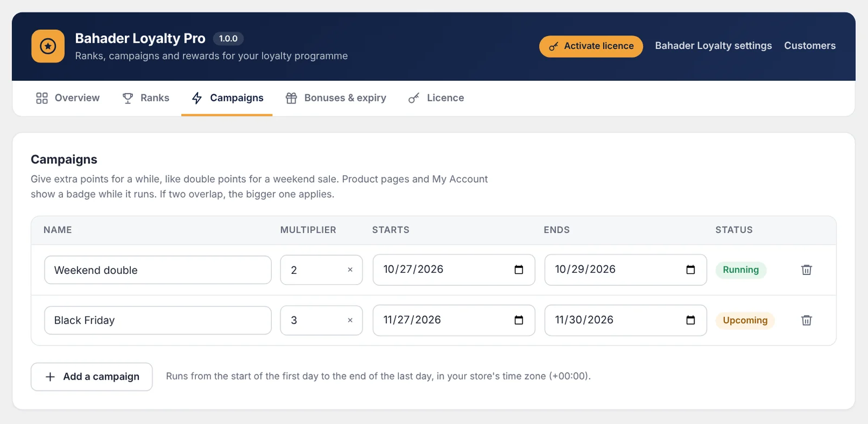The height and width of the screenshot is (424, 868).
Task: Open calendar picker for Black Friday end date
Action: 691,320
